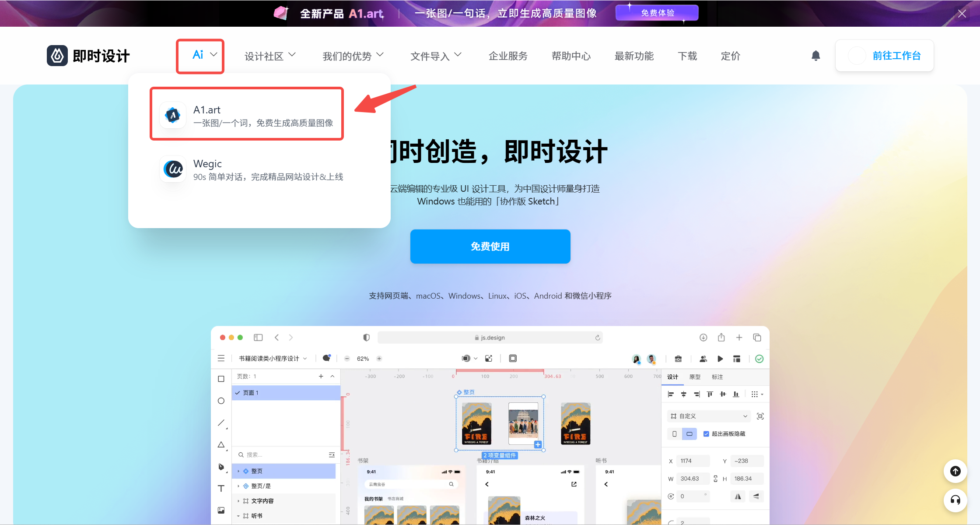Close the top A1.art promo banner
The width and height of the screenshot is (980, 525).
(962, 14)
